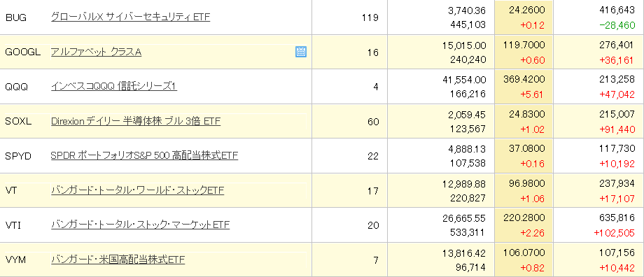The image size is (644, 277).
Task: Click BUG's loss value -28,460
Action: point(617,25)
